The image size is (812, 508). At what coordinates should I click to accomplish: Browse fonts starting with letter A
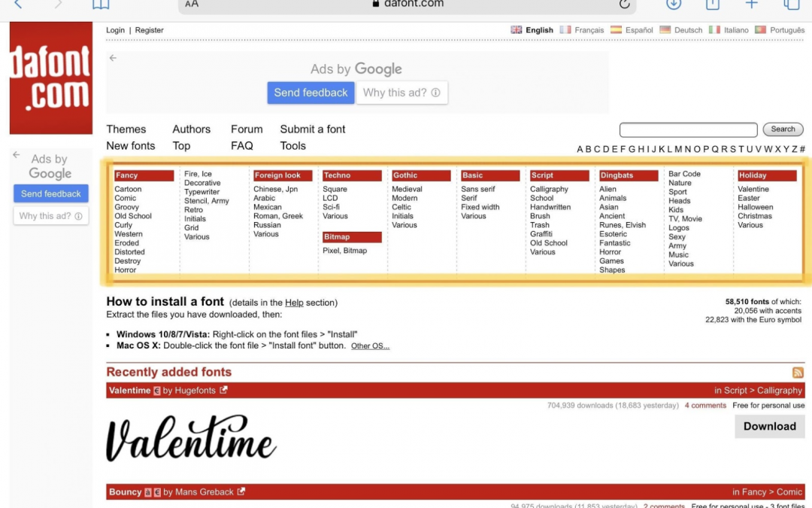tap(580, 149)
